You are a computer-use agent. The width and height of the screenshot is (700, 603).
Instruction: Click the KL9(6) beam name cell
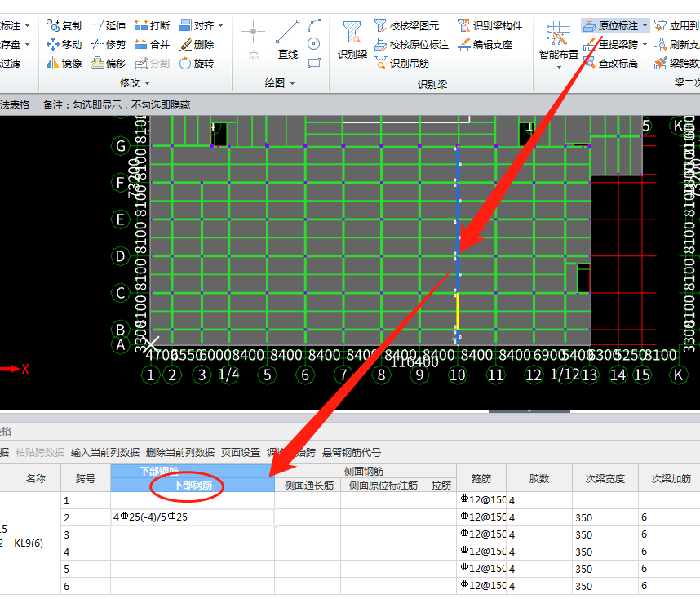click(36, 543)
